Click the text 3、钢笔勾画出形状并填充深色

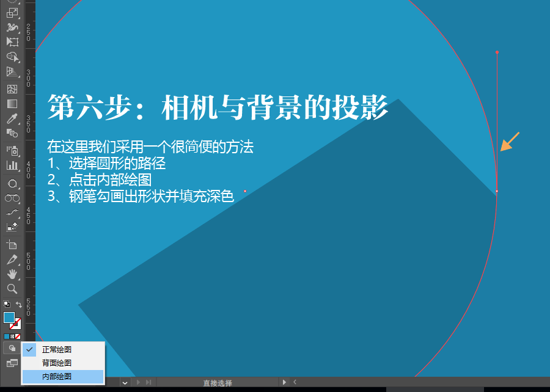pos(141,196)
